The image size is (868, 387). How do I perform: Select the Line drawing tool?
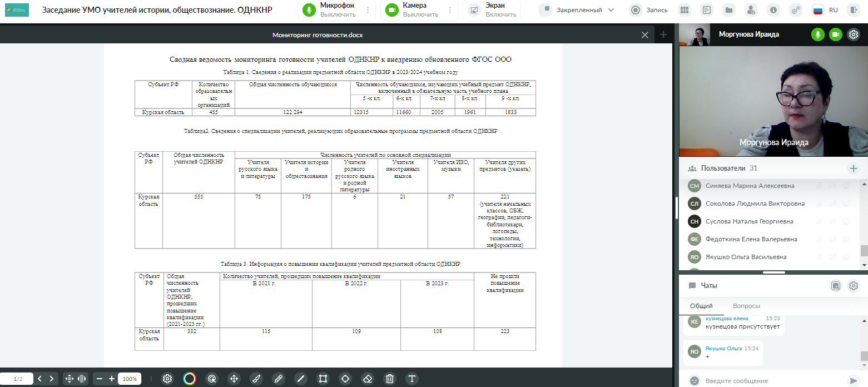(x=301, y=379)
